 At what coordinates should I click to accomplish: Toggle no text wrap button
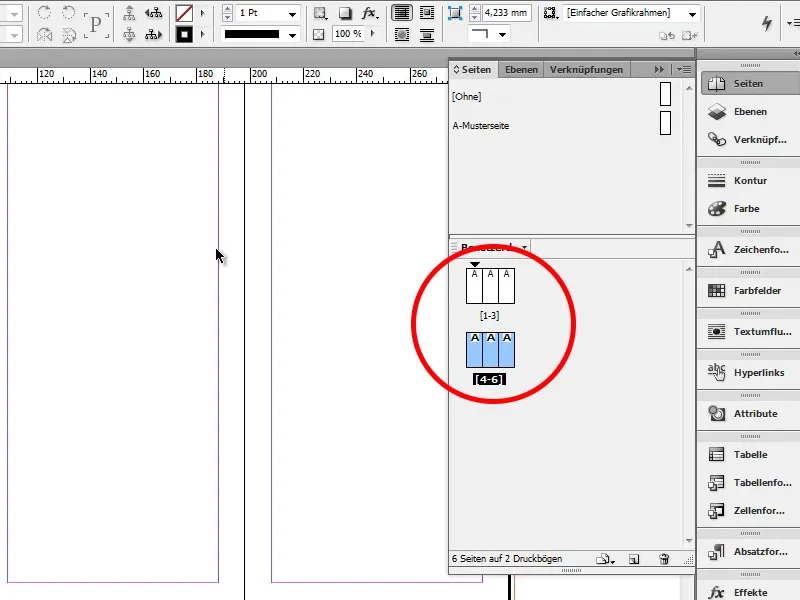tap(402, 13)
